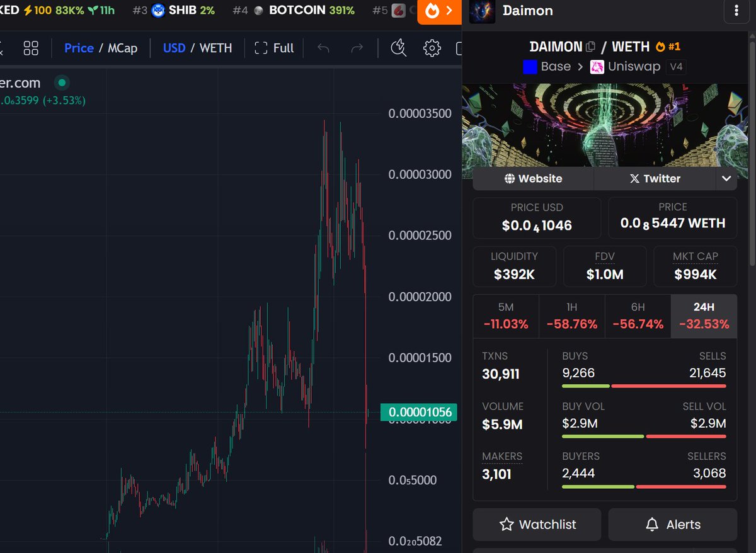Viewport: 756px width, 553px height.
Task: Click the BUYS 9,266 value
Action: [578, 373]
